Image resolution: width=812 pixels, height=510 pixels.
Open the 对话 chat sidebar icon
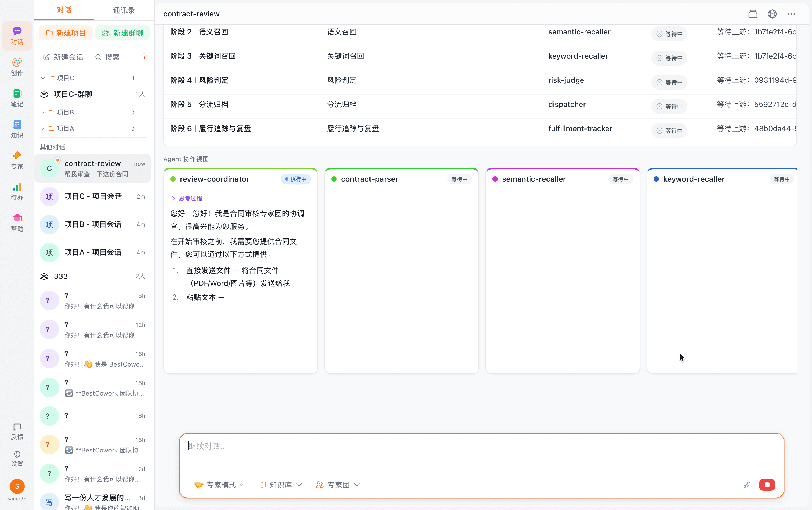[x=17, y=36]
